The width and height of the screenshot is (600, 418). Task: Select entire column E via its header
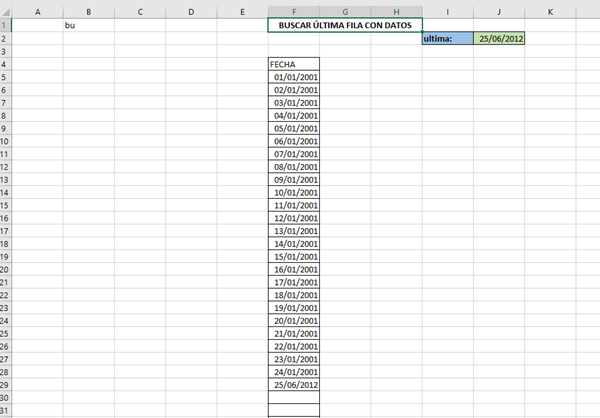pos(243,12)
